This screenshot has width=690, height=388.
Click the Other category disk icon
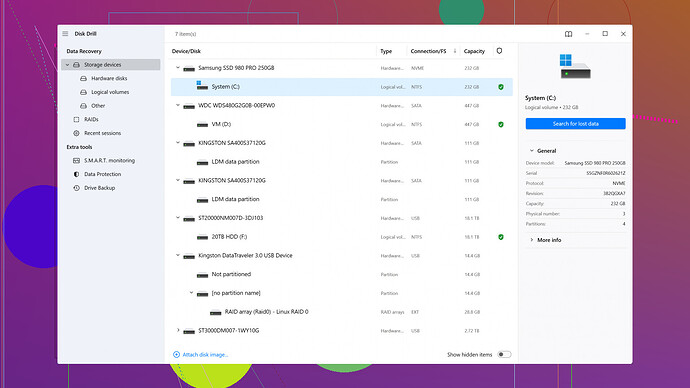[x=84, y=106]
